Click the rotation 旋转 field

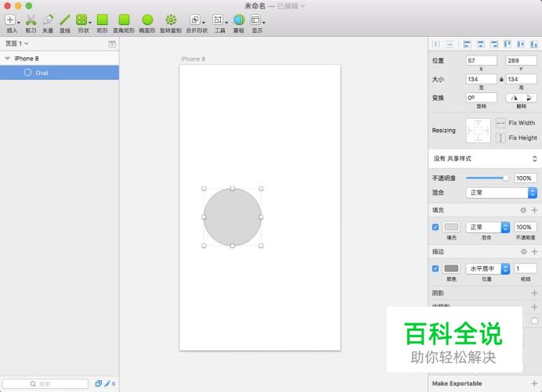[x=481, y=98]
